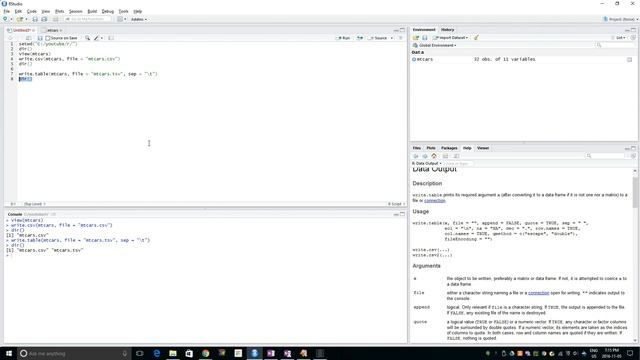Screen dimensions: 640x360
Task: Click the document outline icon in editor
Action: [400, 38]
